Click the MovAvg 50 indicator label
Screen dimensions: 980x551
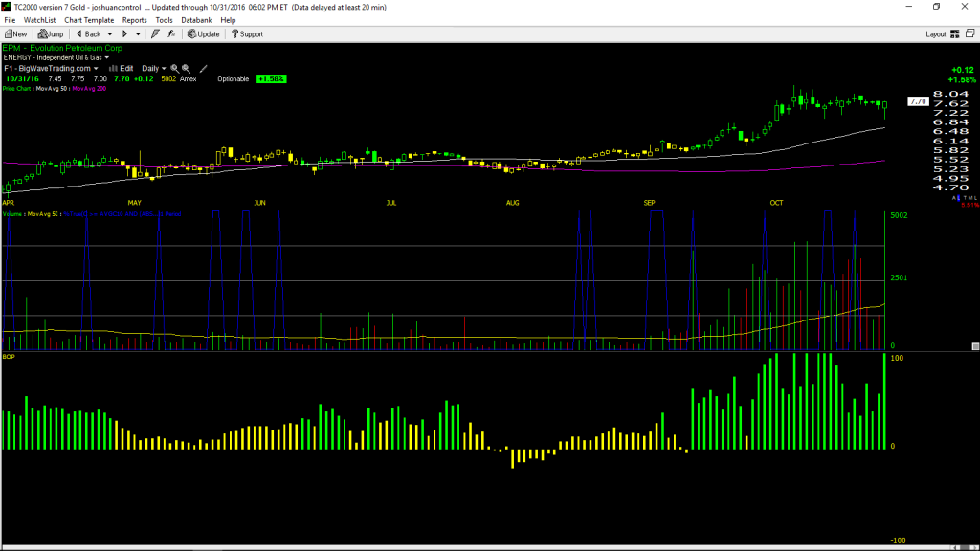pyautogui.click(x=52, y=89)
